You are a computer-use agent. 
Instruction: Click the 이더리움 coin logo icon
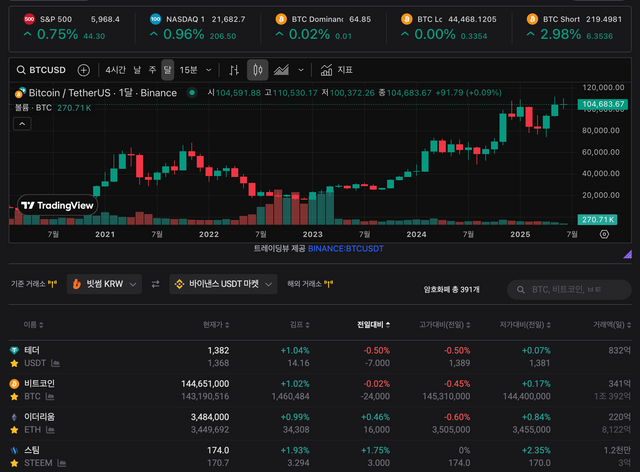(x=14, y=417)
